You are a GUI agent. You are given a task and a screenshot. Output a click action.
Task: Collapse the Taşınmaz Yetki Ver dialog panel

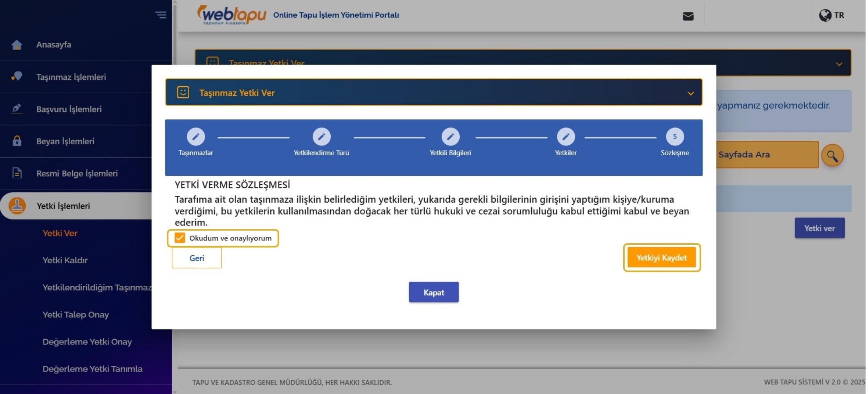(x=691, y=93)
